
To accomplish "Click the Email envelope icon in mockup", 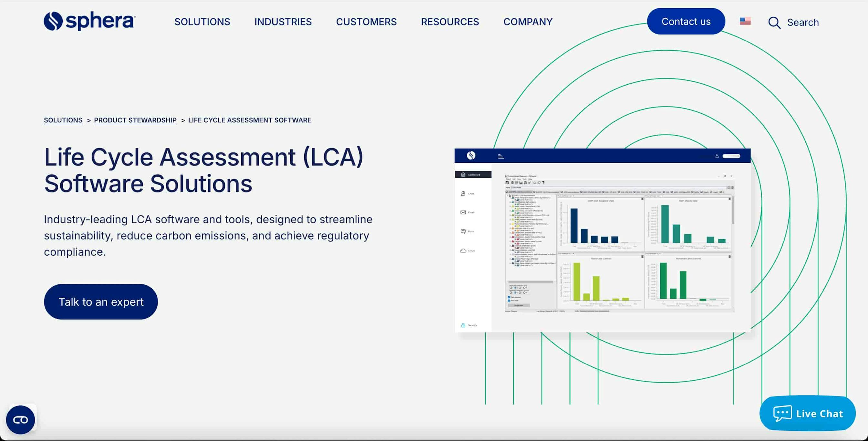I will click(x=463, y=212).
